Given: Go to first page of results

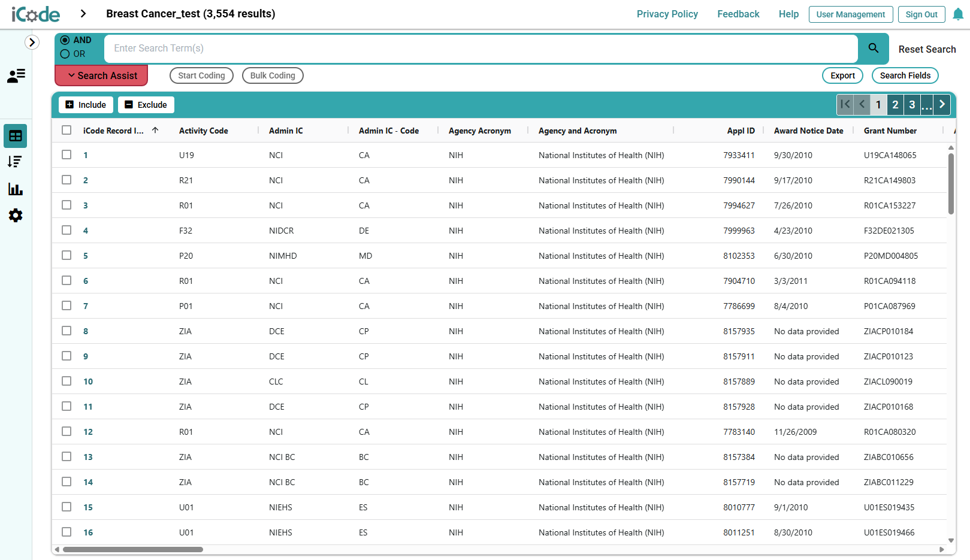Looking at the screenshot, I should pyautogui.click(x=845, y=104).
